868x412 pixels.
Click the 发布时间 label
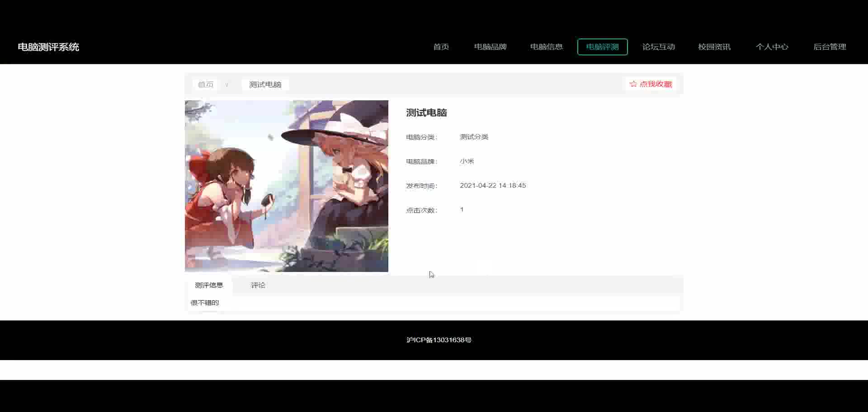tap(421, 186)
